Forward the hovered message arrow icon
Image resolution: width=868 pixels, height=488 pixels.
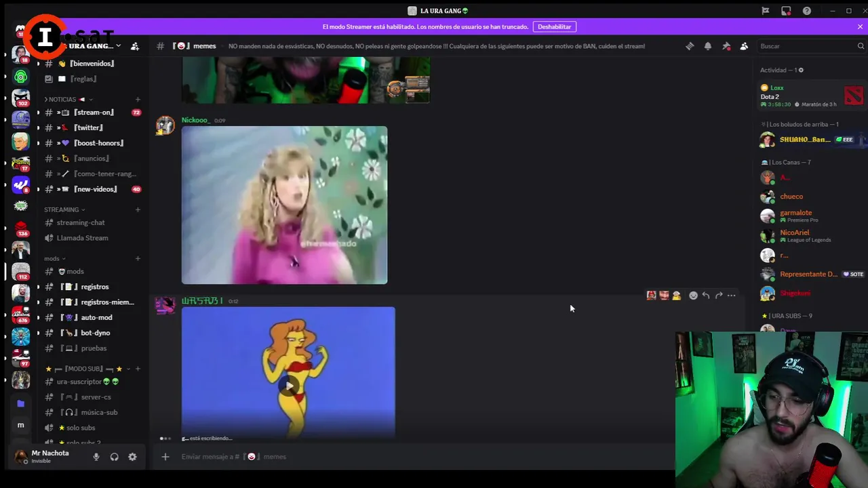(719, 296)
